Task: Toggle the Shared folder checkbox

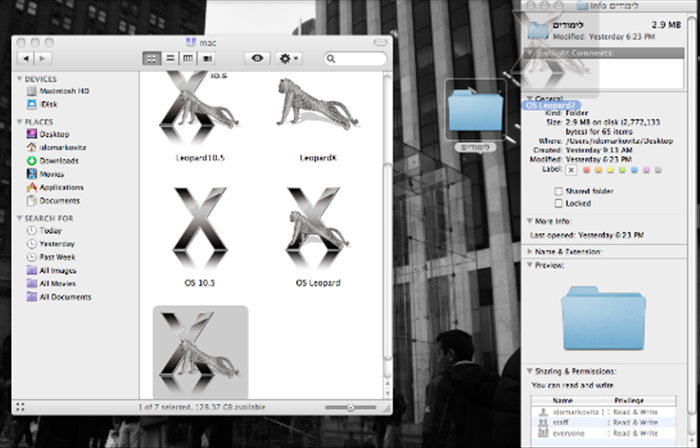Action: click(x=558, y=191)
